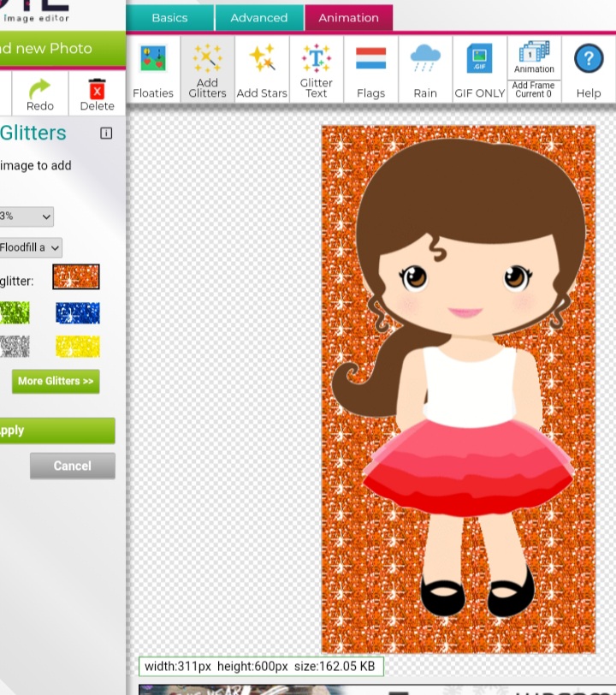Viewport: 616px width, 695px height.
Task: Click the Redo arrow icon
Action: pyautogui.click(x=40, y=93)
